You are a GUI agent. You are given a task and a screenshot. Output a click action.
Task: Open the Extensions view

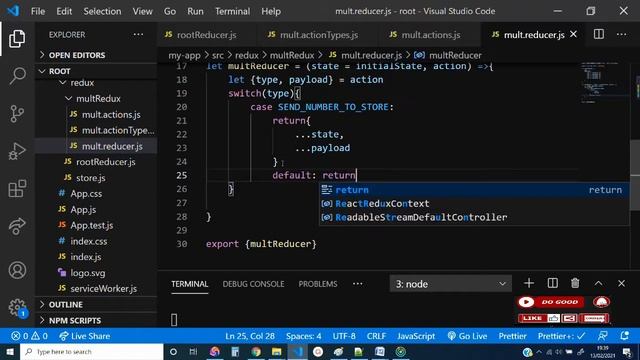[x=17, y=189]
